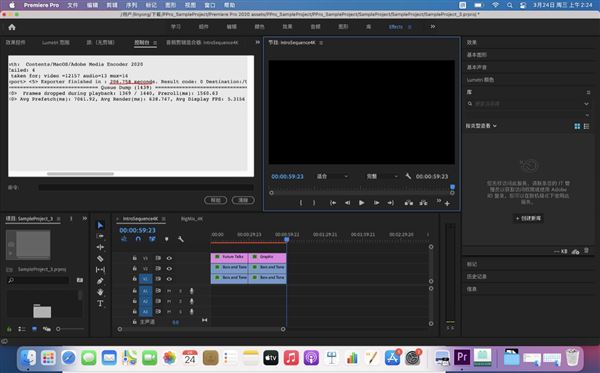Select the Type tool
The height and width of the screenshot is (373, 600).
100,303
